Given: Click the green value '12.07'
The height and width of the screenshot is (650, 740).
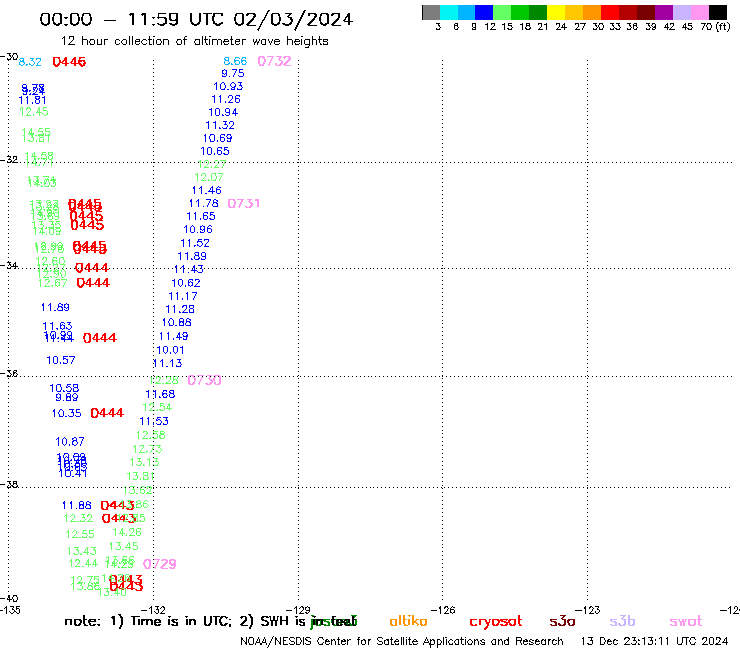Looking at the screenshot, I should (209, 177).
